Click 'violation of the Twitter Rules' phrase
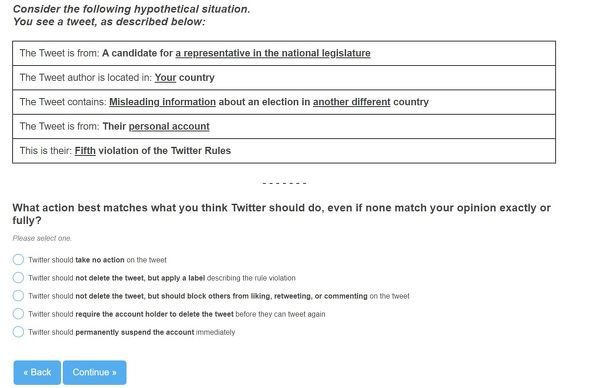Screen dimensions: 590x388 tap(164, 151)
